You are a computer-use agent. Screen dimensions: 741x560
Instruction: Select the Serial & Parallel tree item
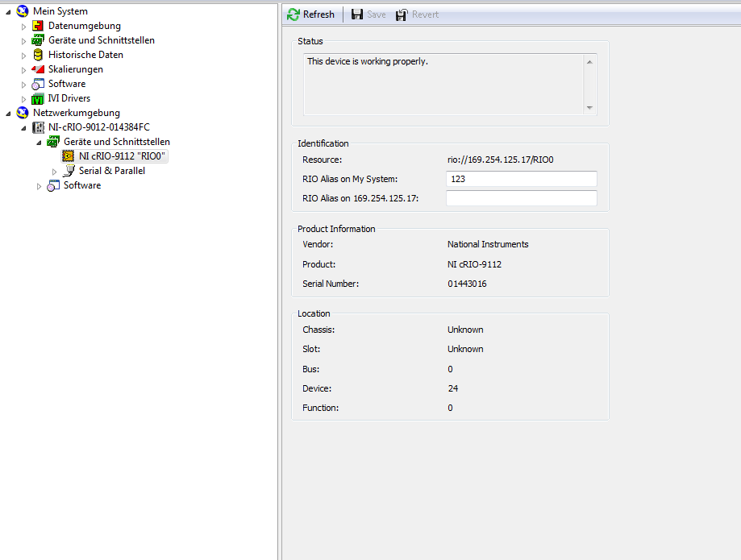pos(112,171)
